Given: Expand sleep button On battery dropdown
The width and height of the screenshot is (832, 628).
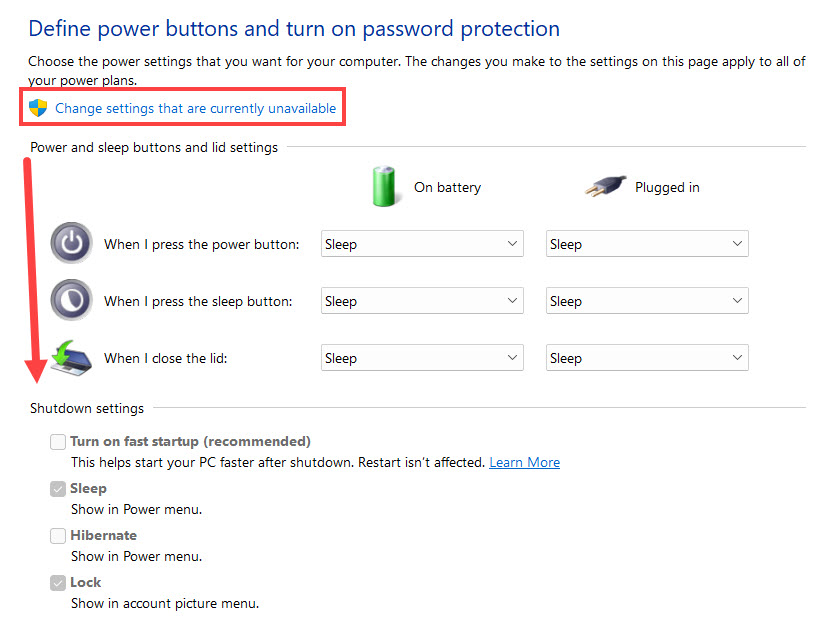Looking at the screenshot, I should (x=422, y=301).
